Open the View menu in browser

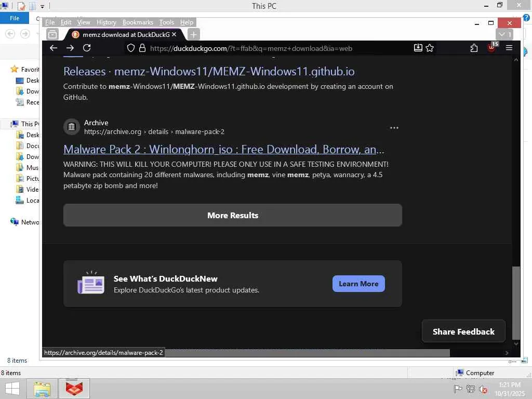pos(84,22)
